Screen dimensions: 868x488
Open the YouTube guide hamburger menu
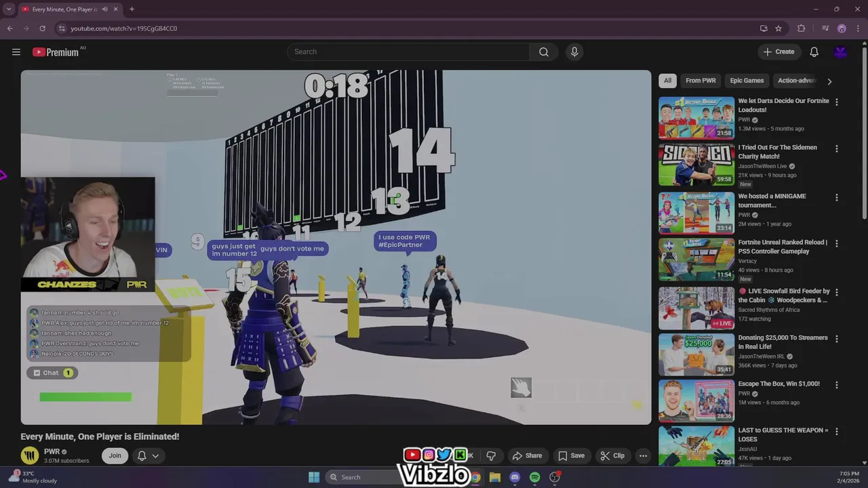[16, 52]
